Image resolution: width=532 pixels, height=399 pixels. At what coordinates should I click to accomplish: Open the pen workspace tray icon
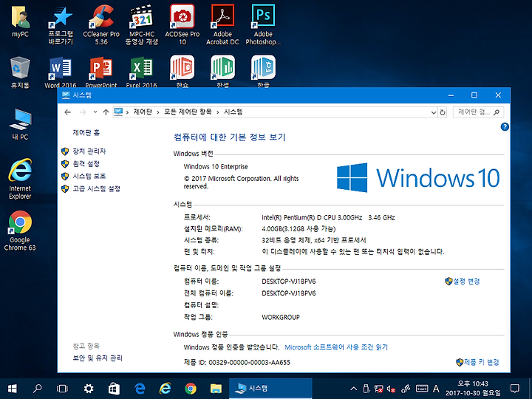point(406,389)
